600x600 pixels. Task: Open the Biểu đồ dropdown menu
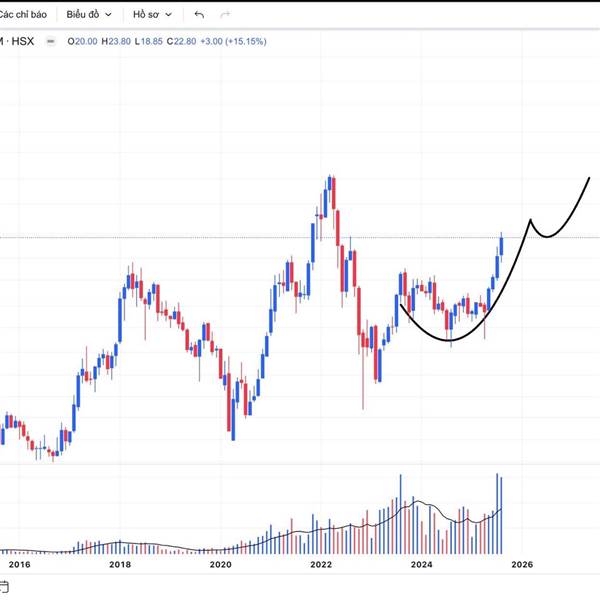[x=89, y=15]
